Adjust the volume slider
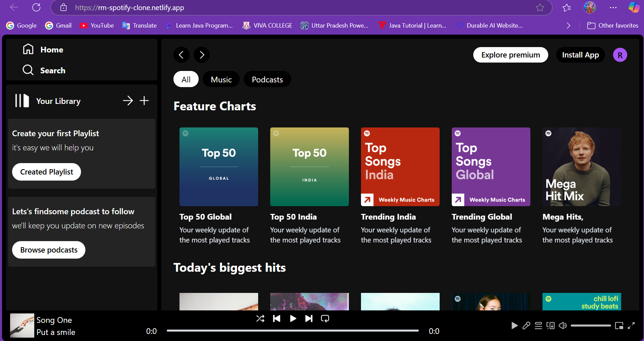Screen dimensions: 644x341 591,326
